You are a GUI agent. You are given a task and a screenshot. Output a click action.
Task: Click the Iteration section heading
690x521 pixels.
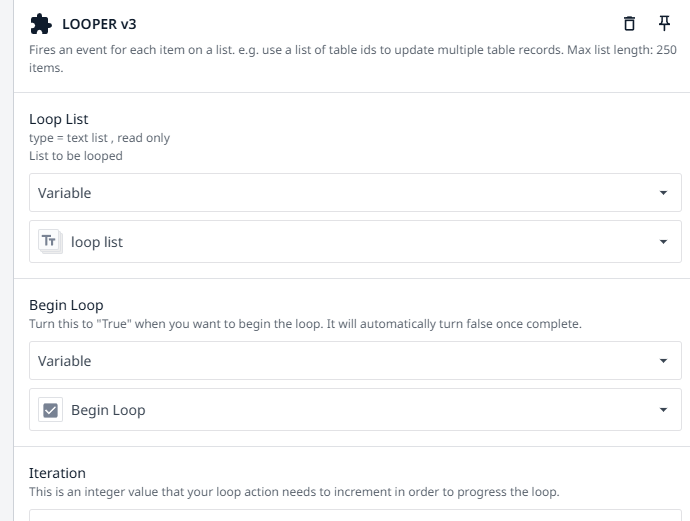point(57,473)
